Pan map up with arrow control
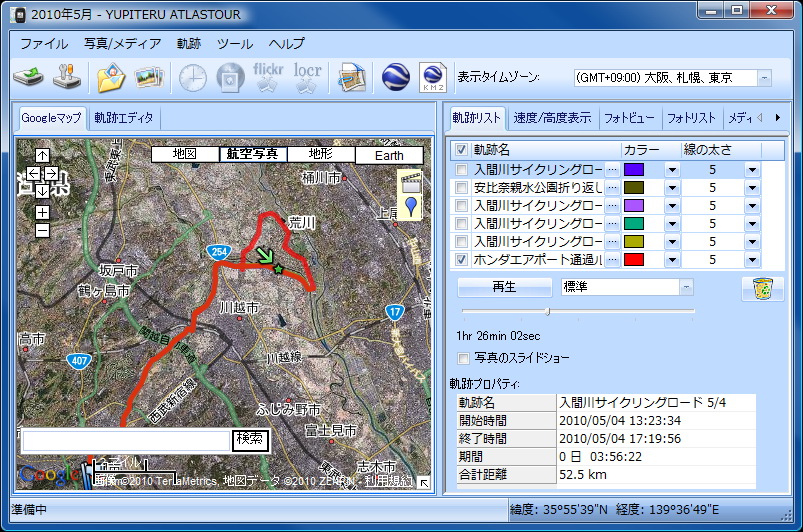 43,155
